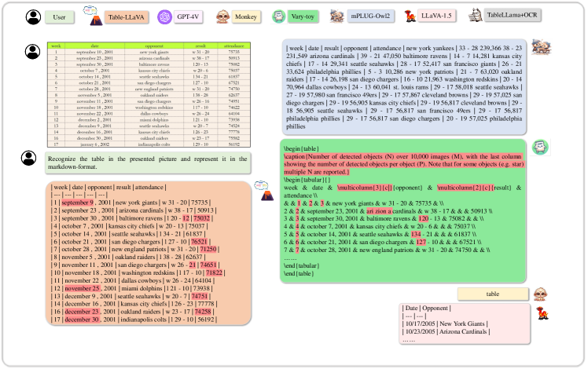The image size is (588, 369).
Task: Click the highlighted 'december 30' text
Action: [x=82, y=320]
